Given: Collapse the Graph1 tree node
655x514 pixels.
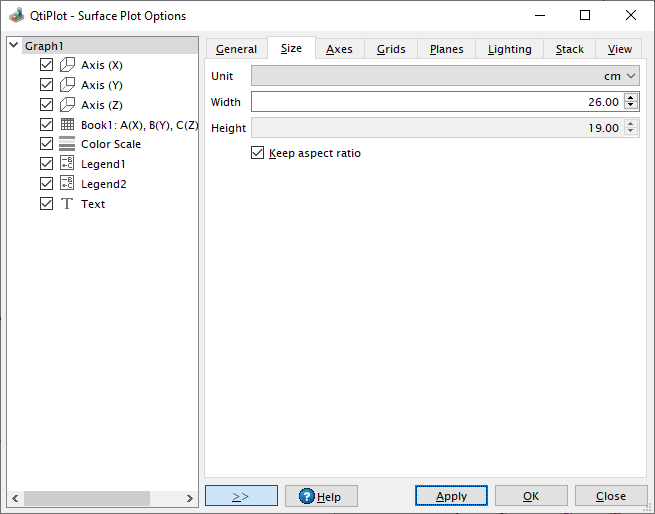Looking at the screenshot, I should 13,46.
